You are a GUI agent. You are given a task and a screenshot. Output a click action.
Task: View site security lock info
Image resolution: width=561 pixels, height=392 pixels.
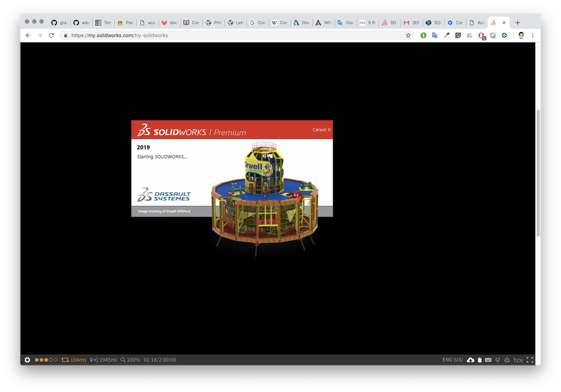[x=65, y=35]
